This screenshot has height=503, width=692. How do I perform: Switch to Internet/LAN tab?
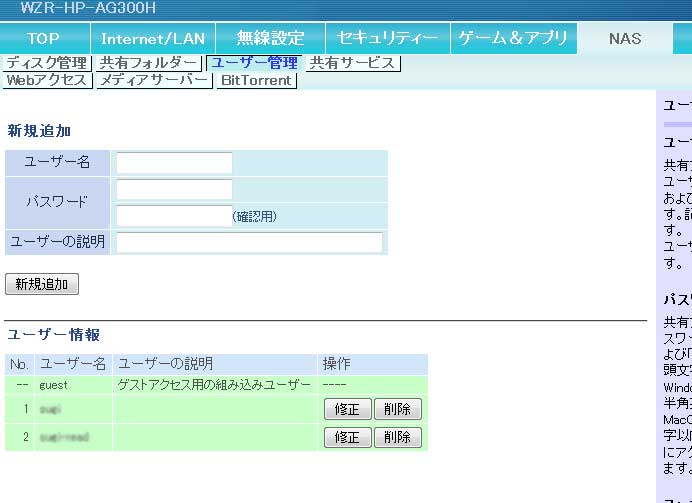point(153,39)
